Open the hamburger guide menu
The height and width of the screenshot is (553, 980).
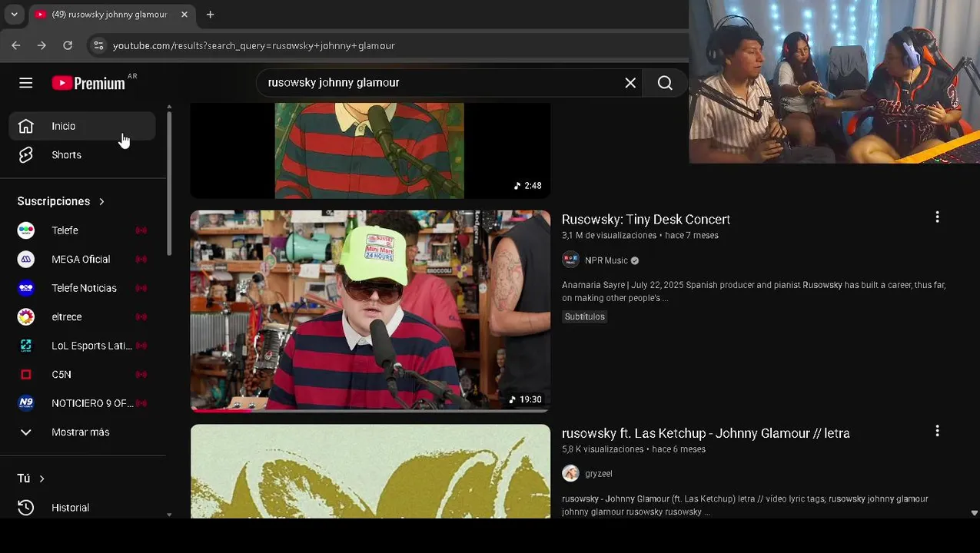(25, 83)
